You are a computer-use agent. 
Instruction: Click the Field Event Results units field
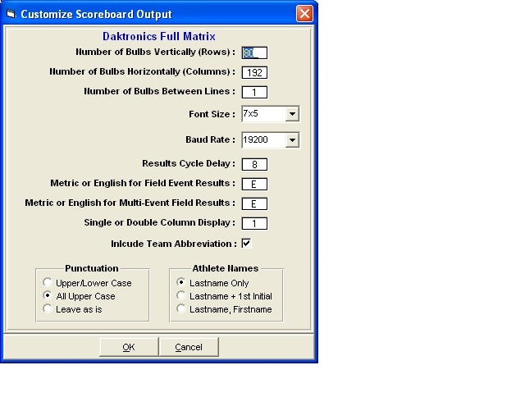254,185
